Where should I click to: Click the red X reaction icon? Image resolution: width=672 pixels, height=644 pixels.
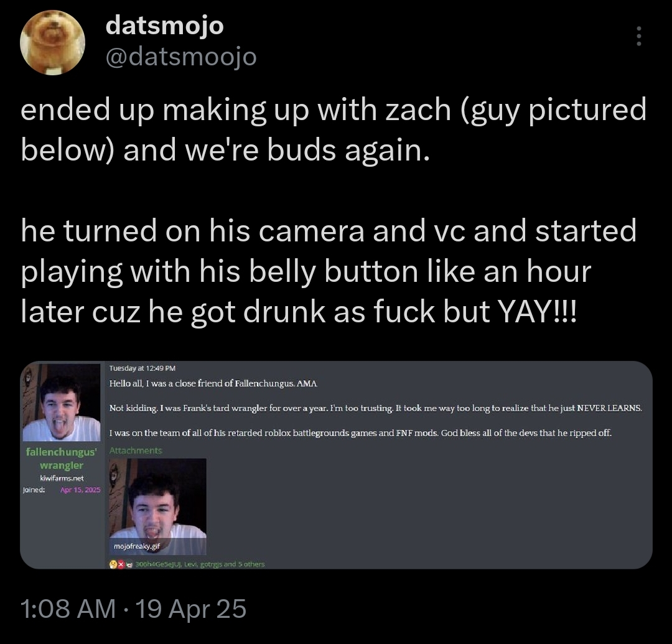click(121, 564)
